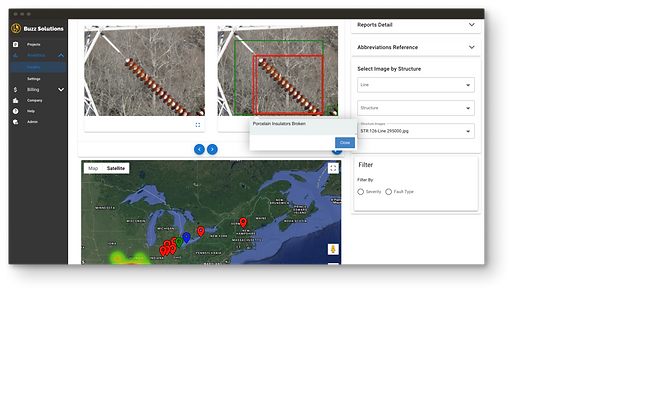Switch to the Map view tab
This screenshot has width=648, height=399.
(93, 168)
